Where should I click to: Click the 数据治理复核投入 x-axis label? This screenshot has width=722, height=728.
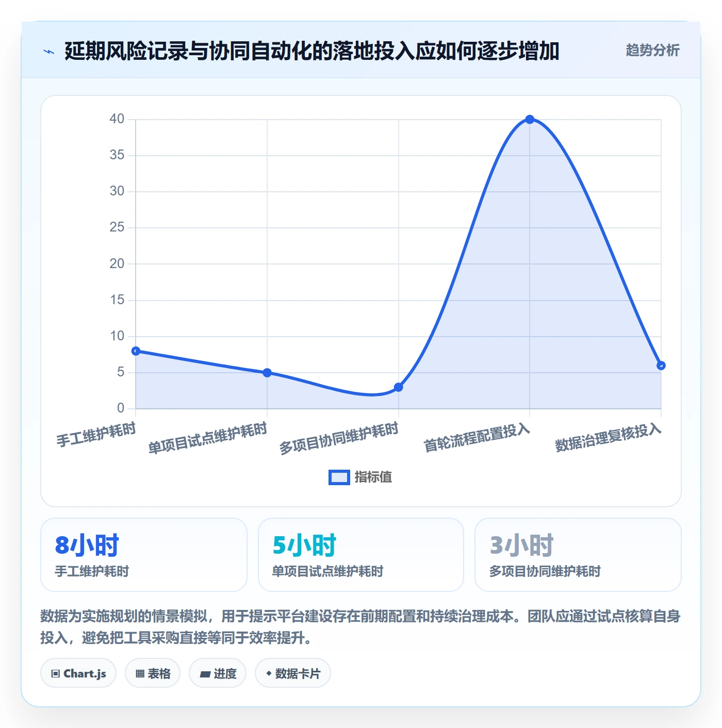[609, 437]
